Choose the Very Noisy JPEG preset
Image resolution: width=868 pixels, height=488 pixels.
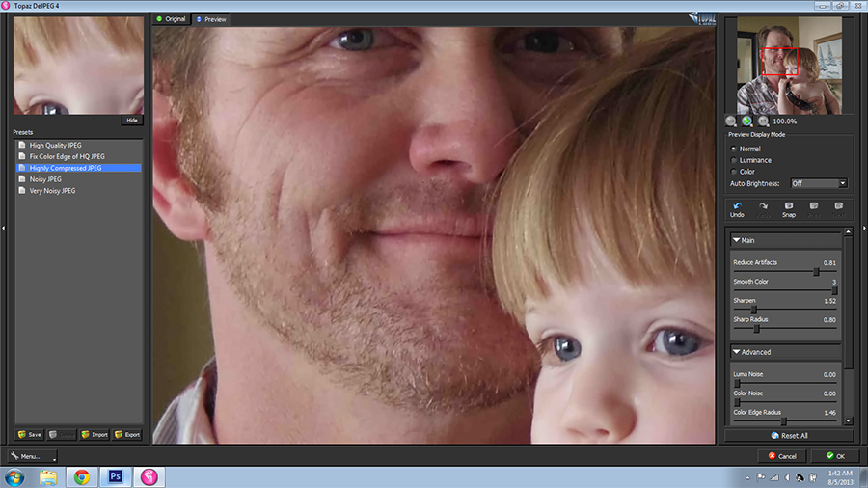52,190
